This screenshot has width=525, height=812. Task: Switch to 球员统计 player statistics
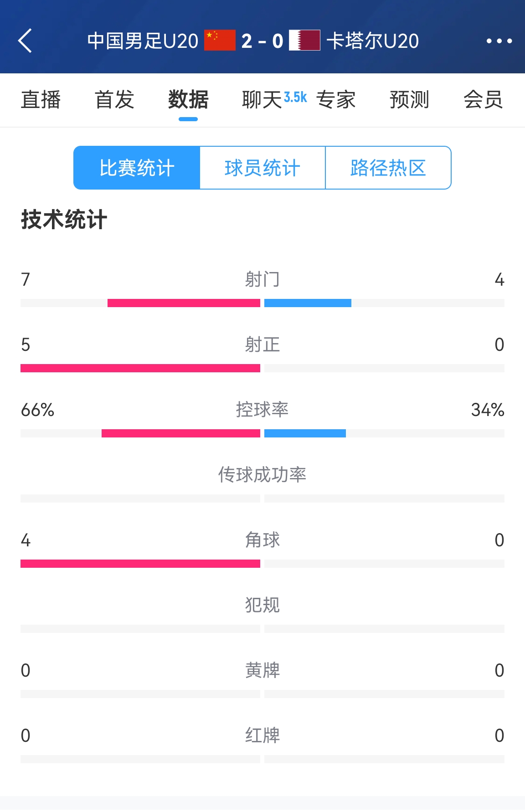point(262,167)
